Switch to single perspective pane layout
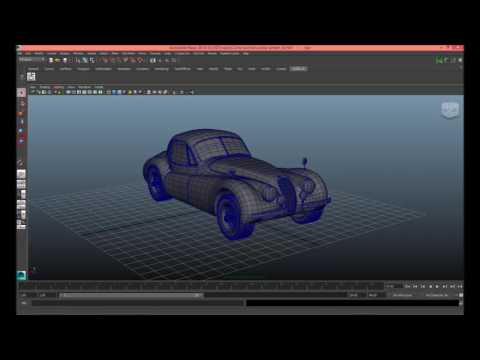 (21, 174)
